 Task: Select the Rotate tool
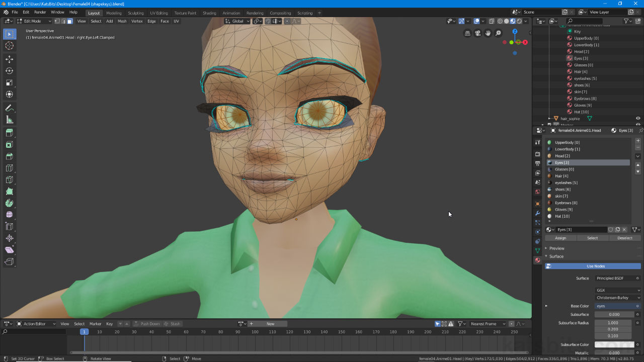tap(9, 71)
